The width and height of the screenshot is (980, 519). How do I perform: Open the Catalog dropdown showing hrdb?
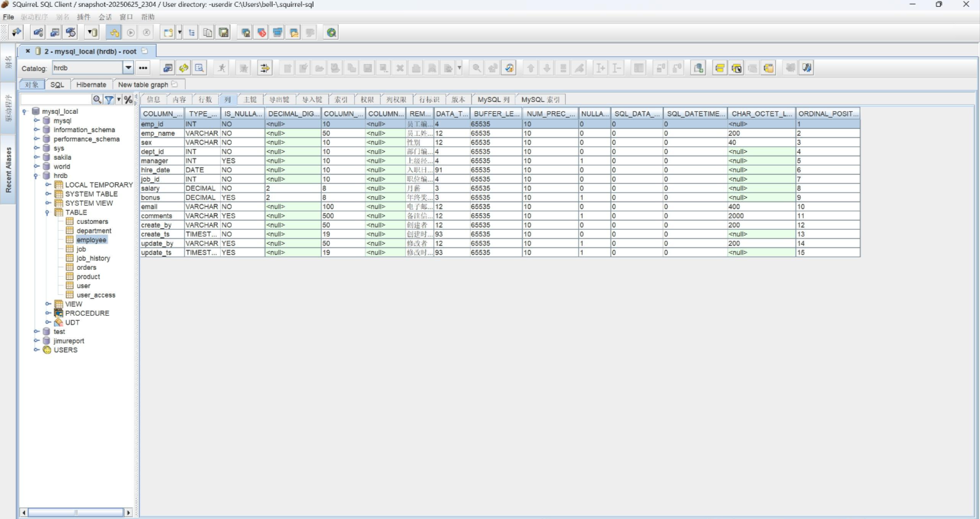(128, 68)
